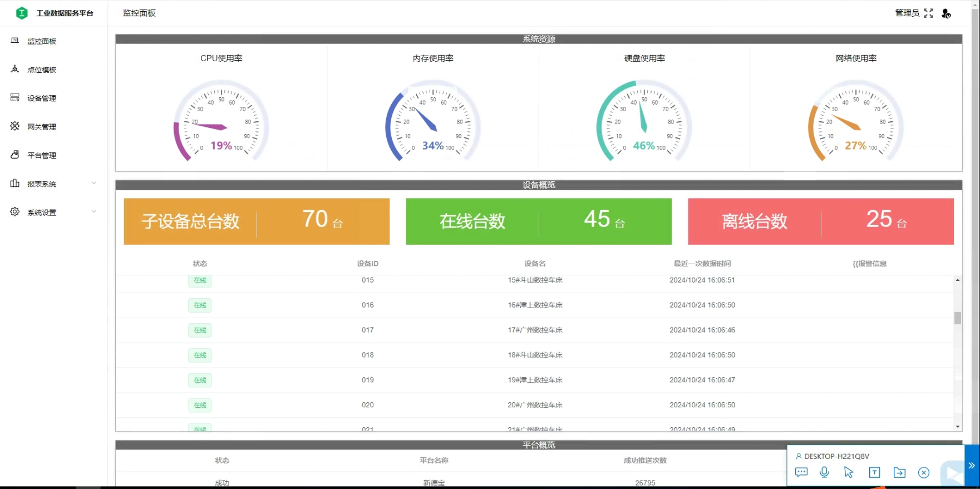Click the 报警信息 column header
980x489 pixels.
tap(870, 264)
